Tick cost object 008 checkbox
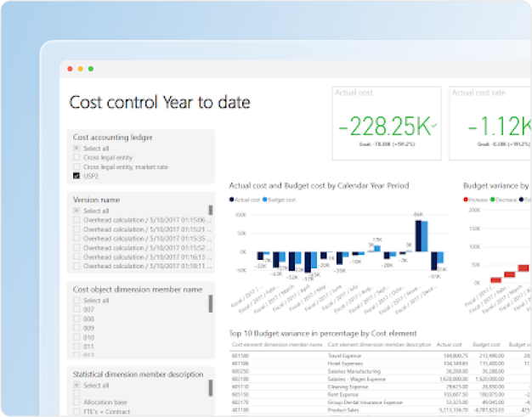This screenshot has height=417, width=532. [76, 318]
